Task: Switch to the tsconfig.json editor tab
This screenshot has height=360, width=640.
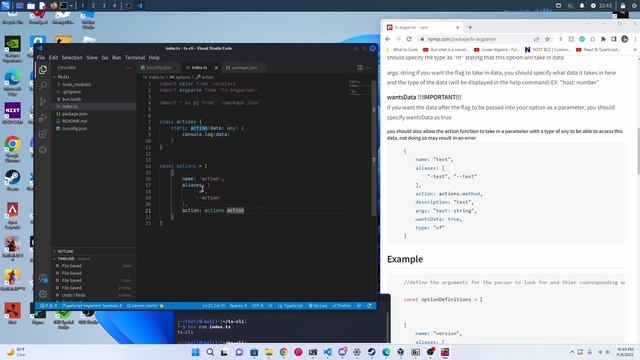Action: point(158,68)
